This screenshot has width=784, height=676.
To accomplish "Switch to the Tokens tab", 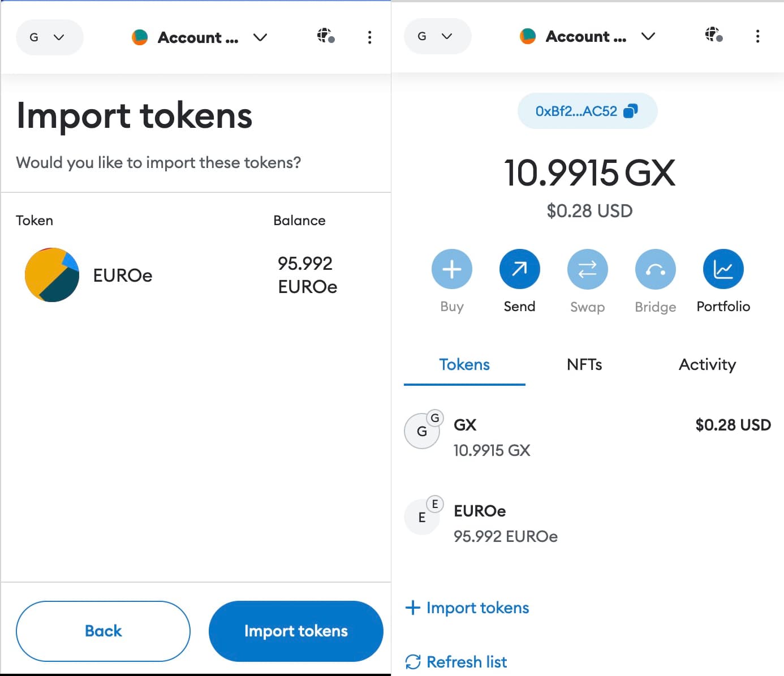I will point(464,365).
